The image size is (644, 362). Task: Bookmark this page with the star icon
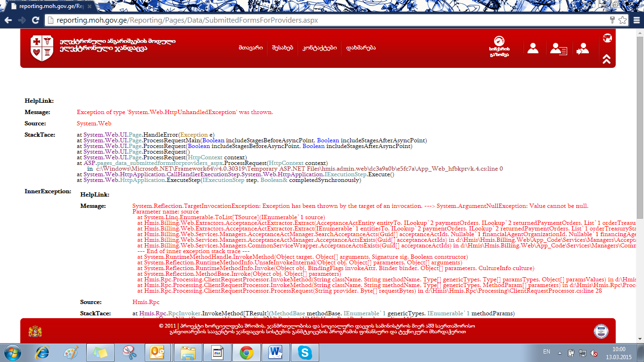pos(622,20)
